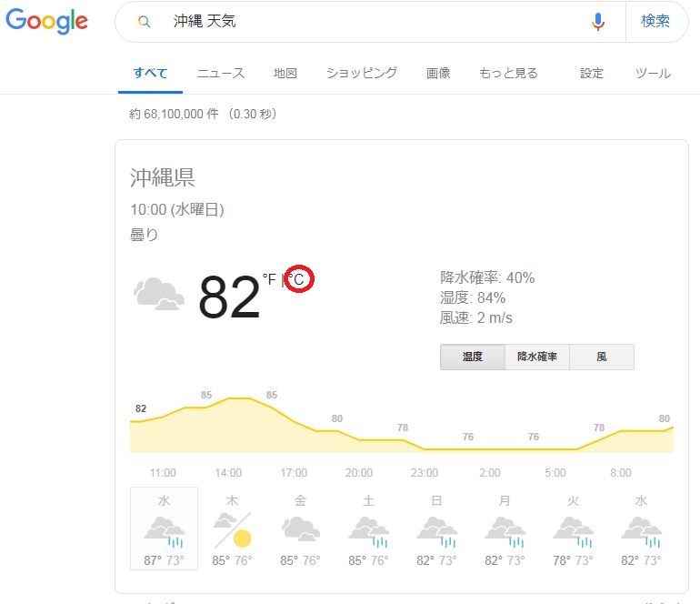This screenshot has width=700, height=604.
Task: Select Friday's cloudy forecast icon
Action: click(x=300, y=529)
